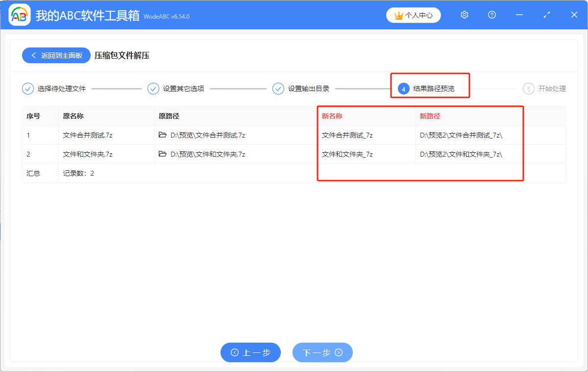This screenshot has width=588, height=372.
Task: Click the 新名称 column header
Action: click(331, 116)
